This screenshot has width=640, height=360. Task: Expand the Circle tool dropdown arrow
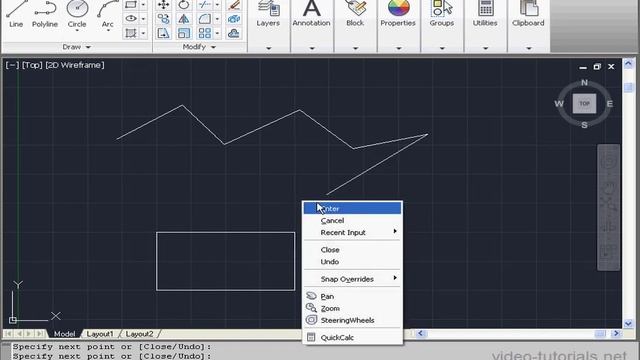(x=77, y=31)
